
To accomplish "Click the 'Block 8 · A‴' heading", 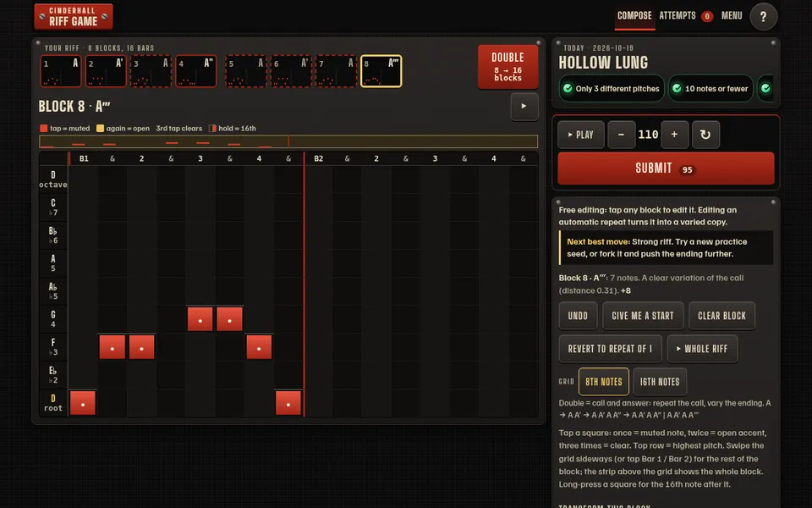I will tap(74, 107).
